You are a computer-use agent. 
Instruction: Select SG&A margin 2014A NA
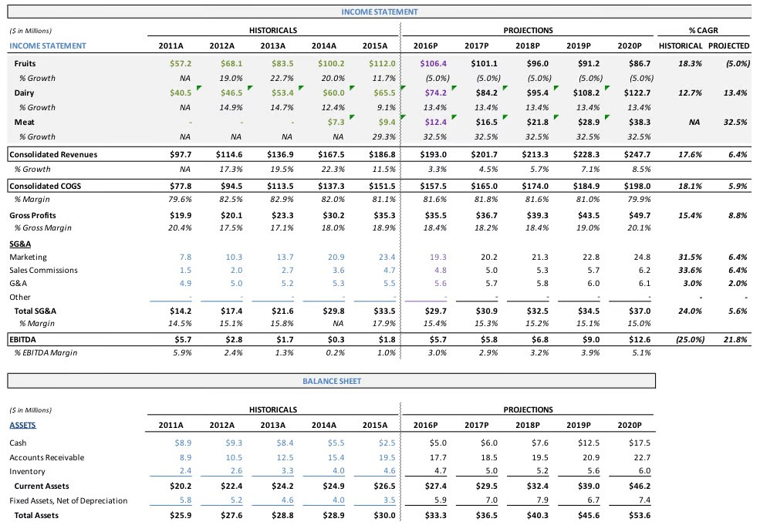(x=338, y=323)
